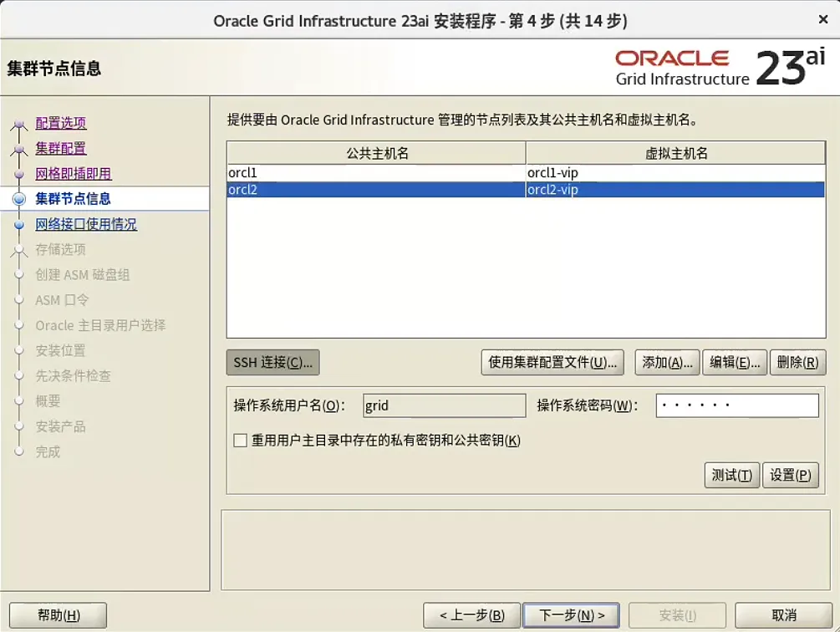Image resolution: width=840 pixels, height=632 pixels.
Task: Select the orcl1 node row
Action: (x=376, y=171)
